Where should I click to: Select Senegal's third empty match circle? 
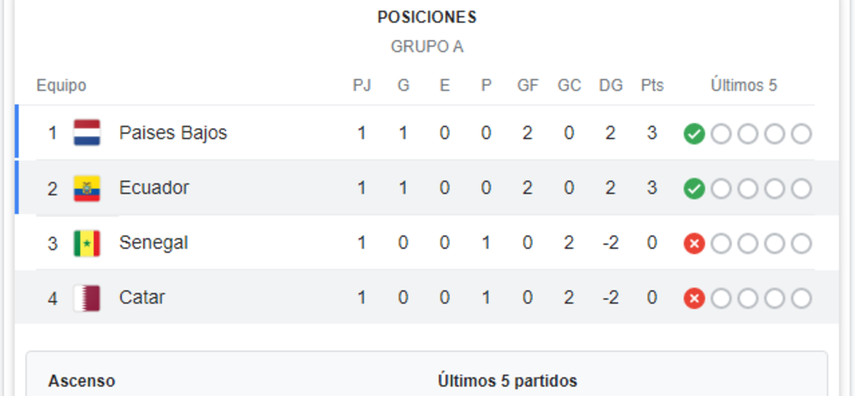tap(774, 244)
